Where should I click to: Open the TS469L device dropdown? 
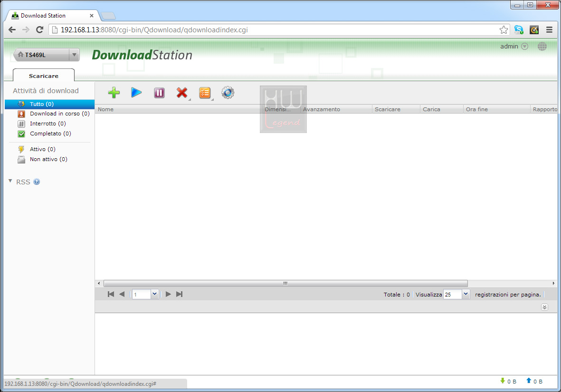click(74, 55)
